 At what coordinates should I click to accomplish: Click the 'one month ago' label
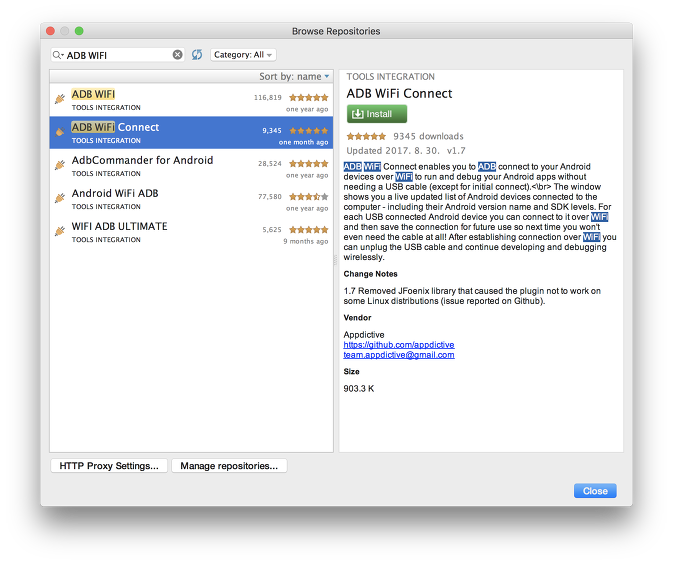pos(303,143)
